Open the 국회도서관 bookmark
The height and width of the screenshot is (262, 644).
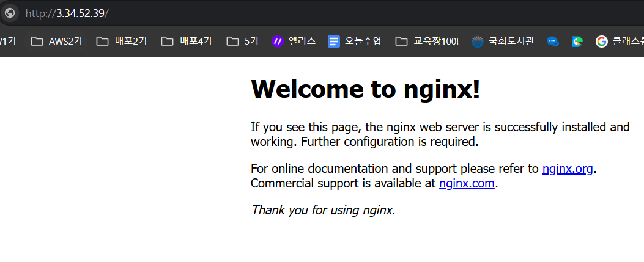coord(503,41)
